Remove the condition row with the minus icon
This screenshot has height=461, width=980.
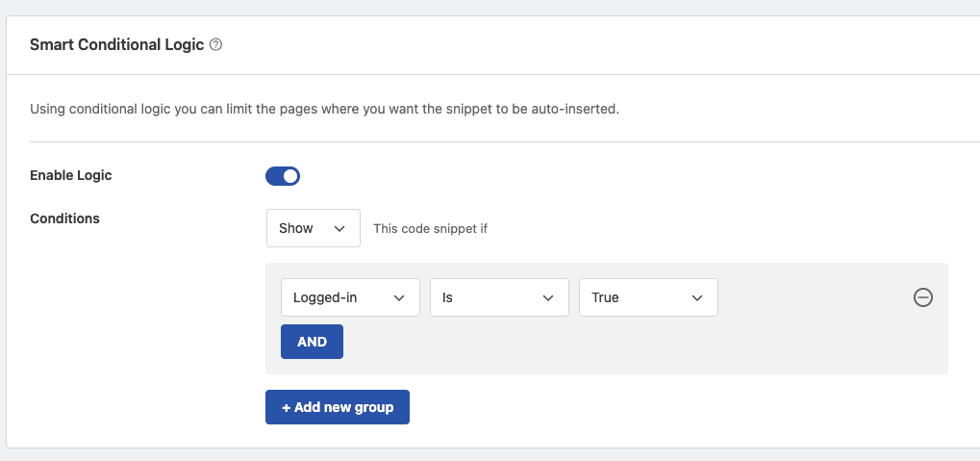(x=922, y=297)
